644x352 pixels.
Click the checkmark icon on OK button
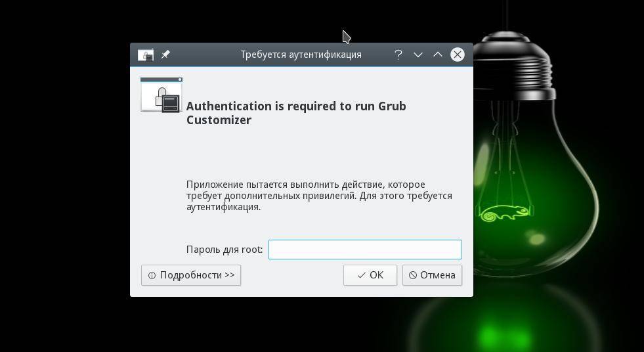[361, 275]
